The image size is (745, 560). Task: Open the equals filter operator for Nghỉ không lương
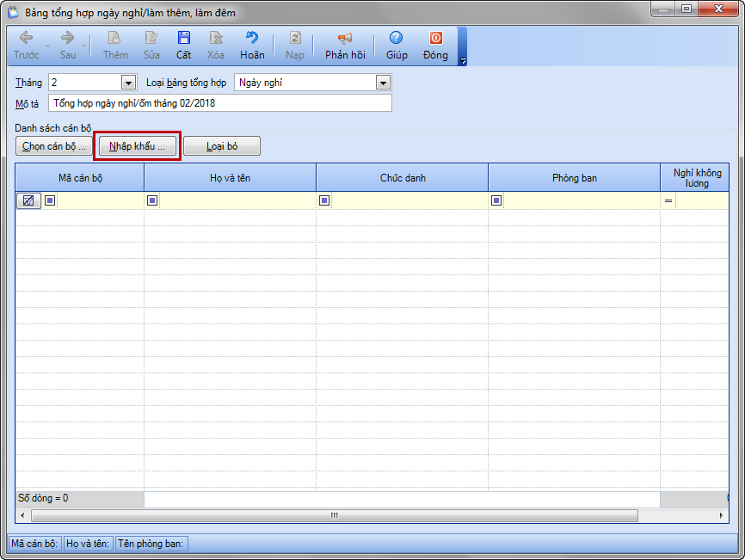pyautogui.click(x=668, y=201)
